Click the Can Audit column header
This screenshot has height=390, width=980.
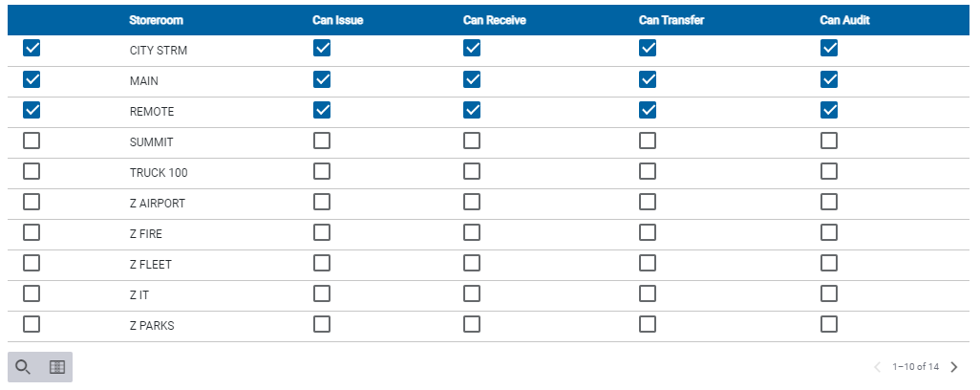[x=844, y=20]
